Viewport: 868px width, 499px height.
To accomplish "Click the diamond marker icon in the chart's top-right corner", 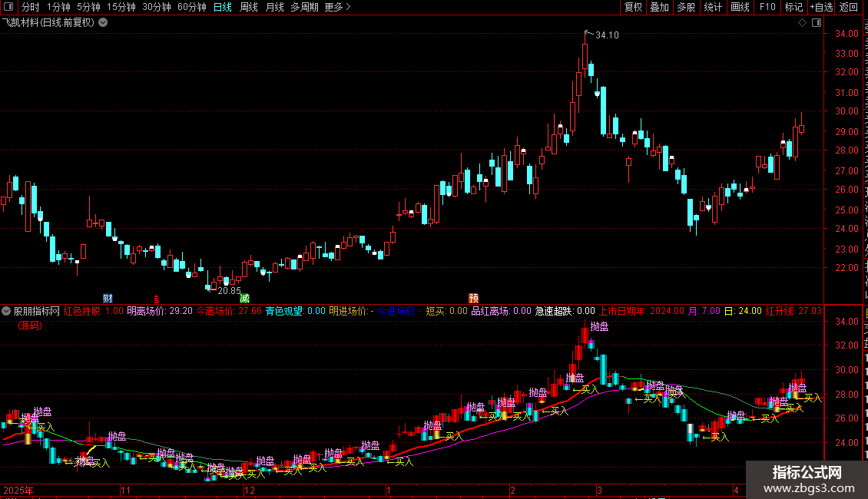I will (x=802, y=23).
